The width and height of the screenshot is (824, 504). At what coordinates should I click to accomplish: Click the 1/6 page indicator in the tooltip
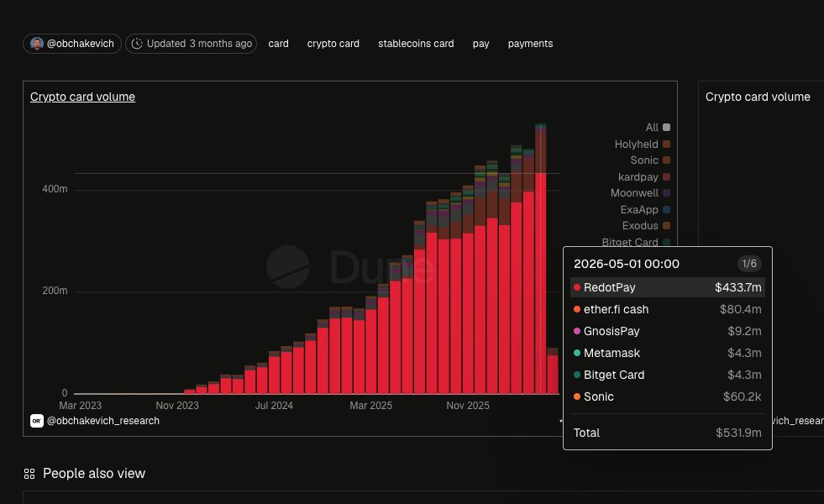pos(749,264)
